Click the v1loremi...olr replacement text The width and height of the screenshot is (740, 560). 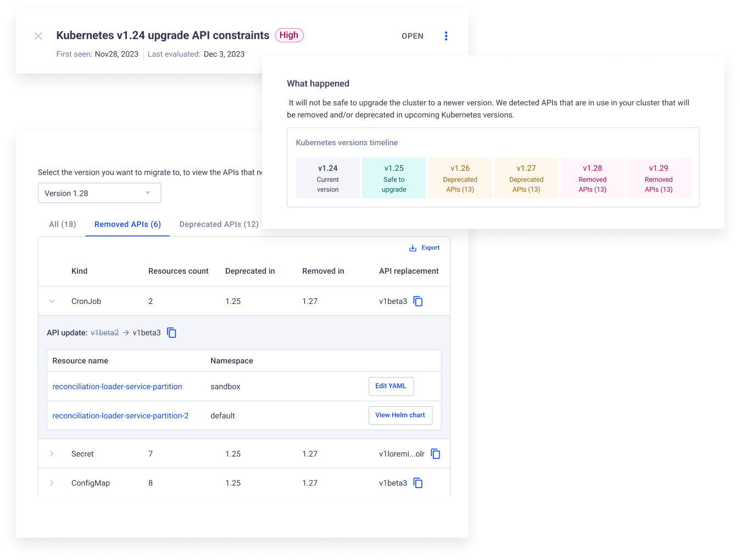[x=402, y=454]
